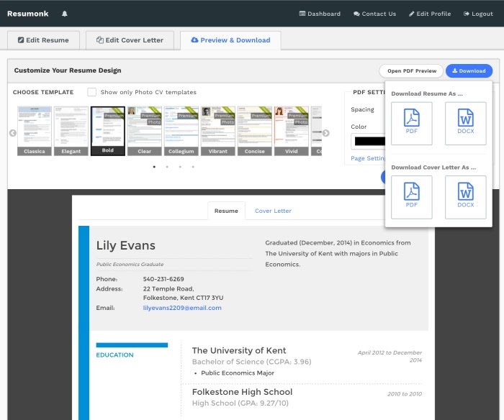Jump to fourth template carousel page dot
This screenshot has width=504, height=420.
[193, 167]
